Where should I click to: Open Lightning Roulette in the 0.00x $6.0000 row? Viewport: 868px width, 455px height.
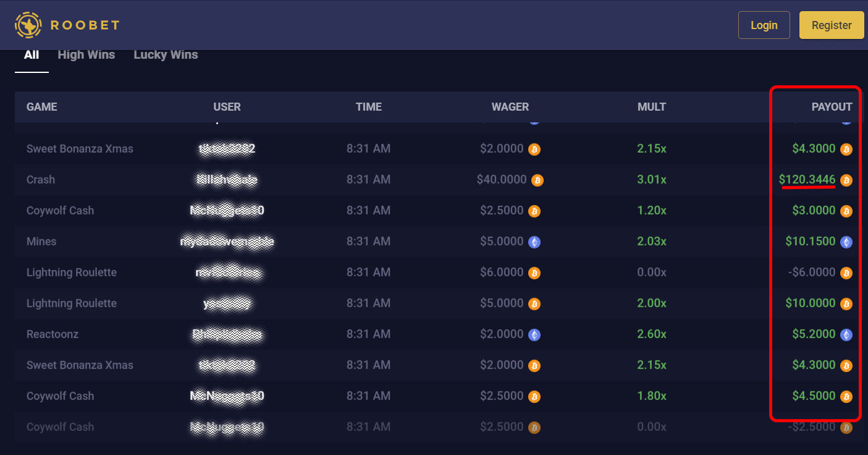pyautogui.click(x=72, y=273)
